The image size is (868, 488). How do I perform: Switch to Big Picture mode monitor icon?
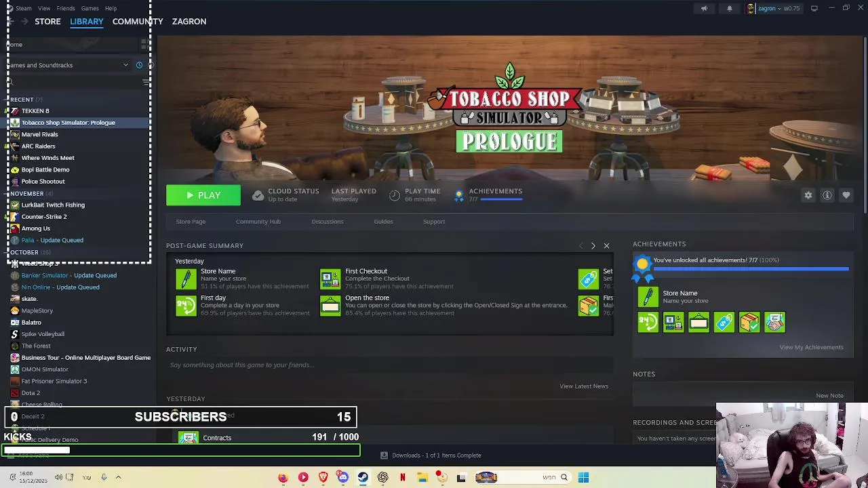tap(814, 8)
